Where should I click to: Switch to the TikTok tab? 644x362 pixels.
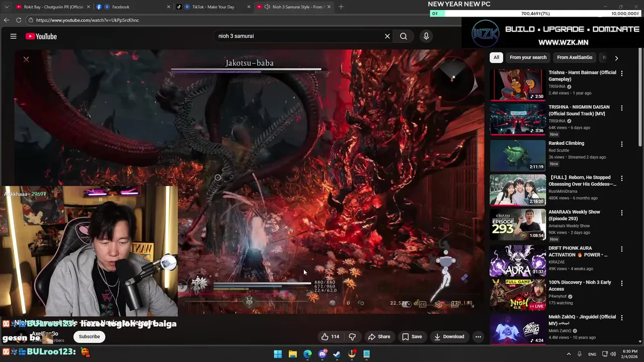[x=213, y=7]
